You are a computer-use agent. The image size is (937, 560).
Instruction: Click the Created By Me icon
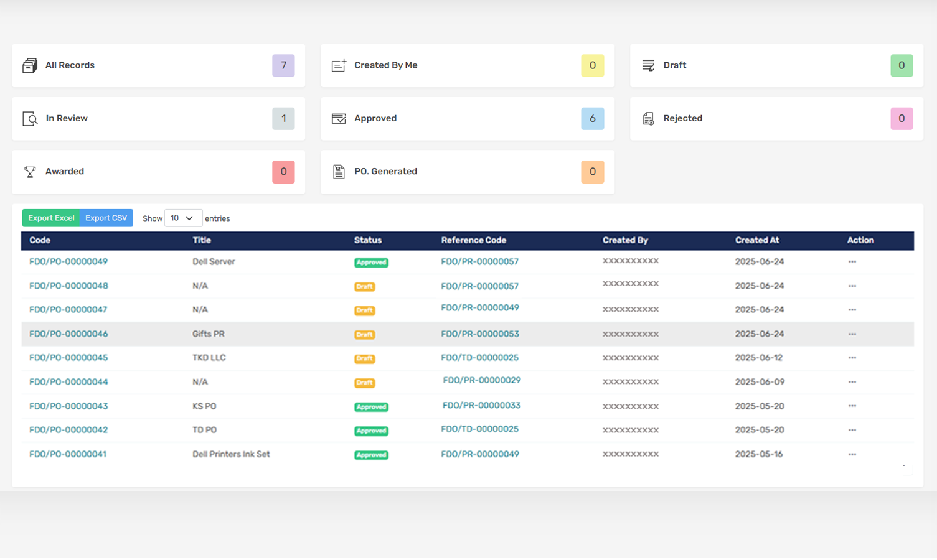(339, 65)
